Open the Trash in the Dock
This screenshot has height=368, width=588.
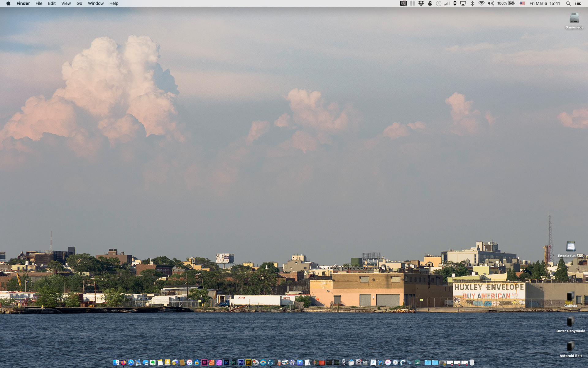[x=472, y=362]
